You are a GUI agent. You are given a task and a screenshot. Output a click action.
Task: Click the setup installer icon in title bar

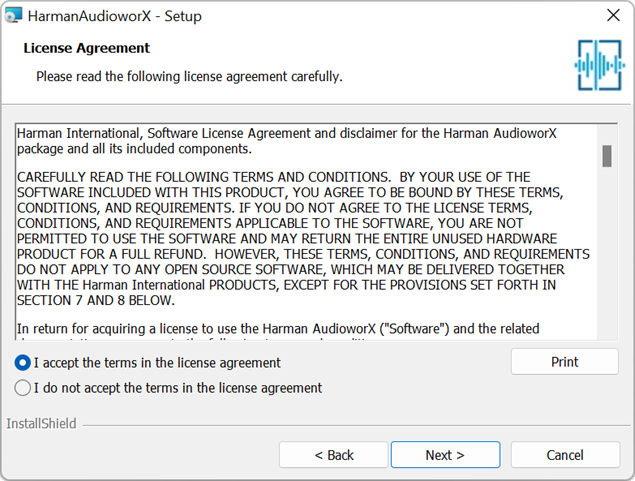[x=13, y=15]
